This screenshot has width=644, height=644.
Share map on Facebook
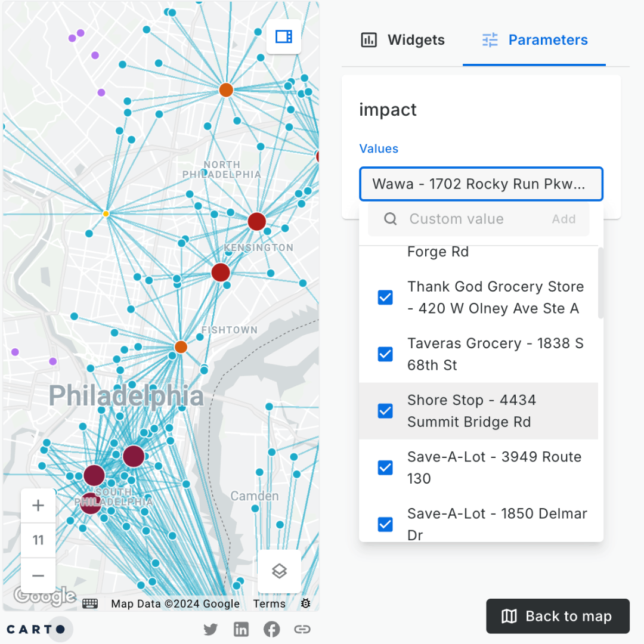click(x=271, y=629)
